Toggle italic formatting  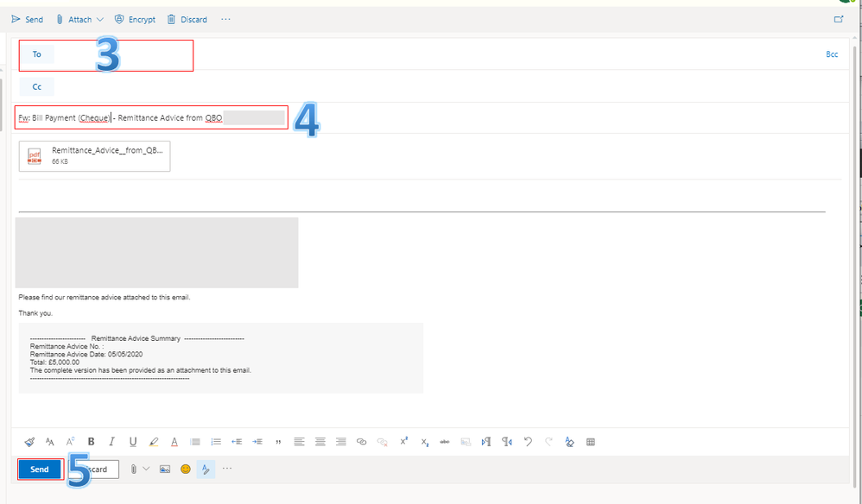coord(111,441)
